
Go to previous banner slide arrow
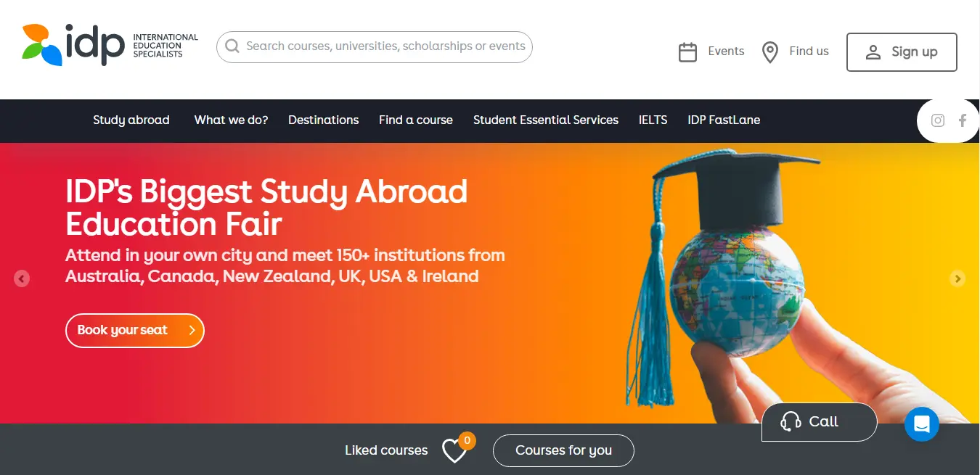coord(22,278)
